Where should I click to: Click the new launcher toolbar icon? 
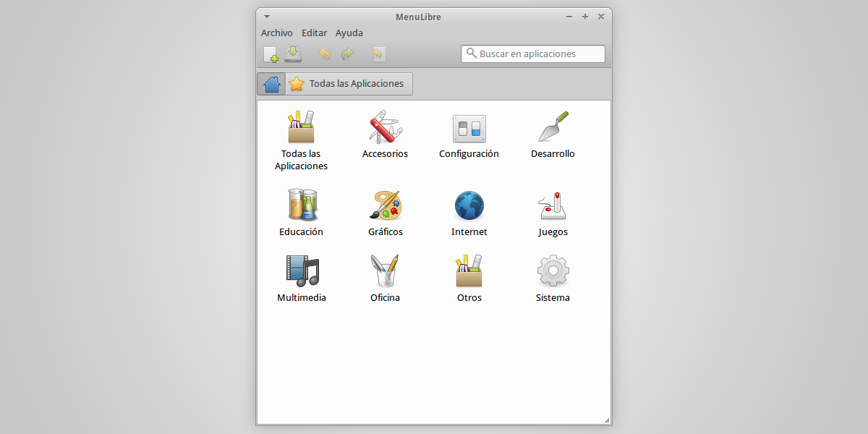[x=271, y=54]
